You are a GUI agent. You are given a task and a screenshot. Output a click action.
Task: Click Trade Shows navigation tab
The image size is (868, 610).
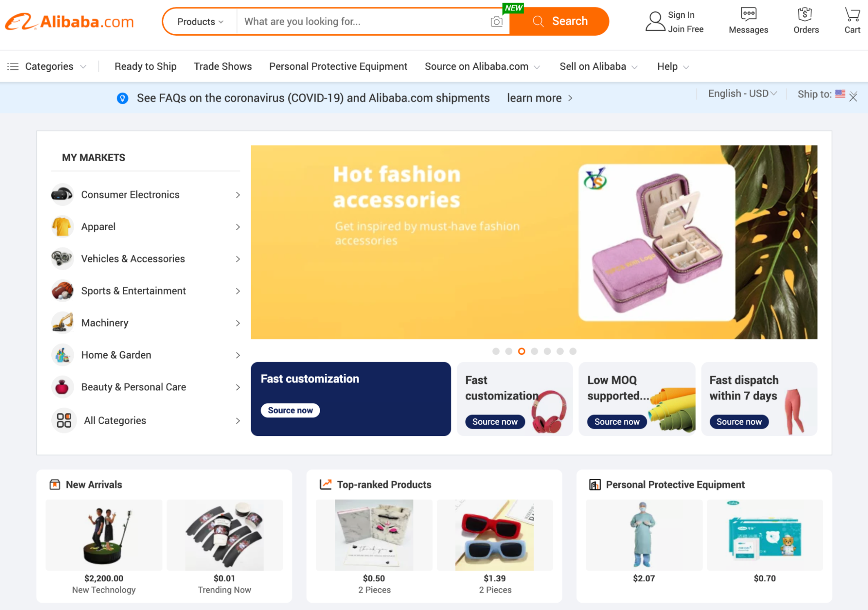222,66
